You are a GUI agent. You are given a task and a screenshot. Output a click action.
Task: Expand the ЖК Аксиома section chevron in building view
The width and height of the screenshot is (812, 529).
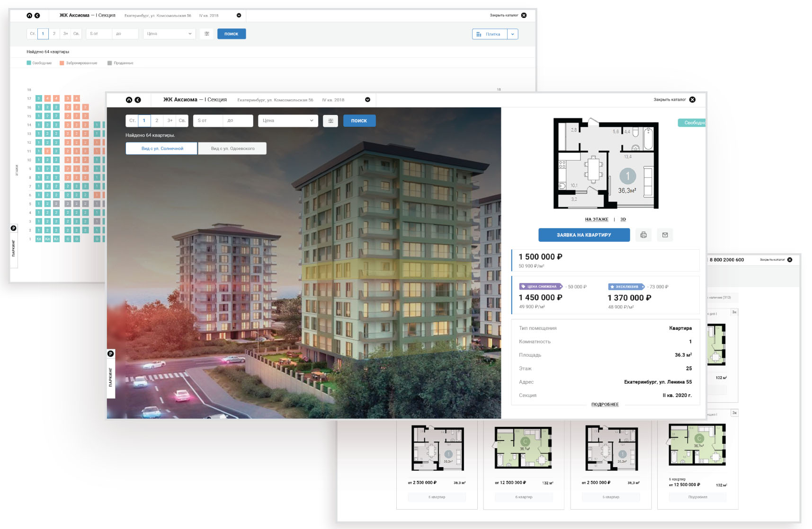pos(367,100)
